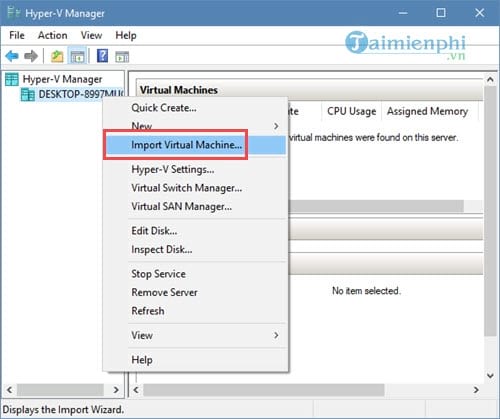Choose Quick Create... from the context menu
The height and width of the screenshot is (419, 500).
click(195, 108)
